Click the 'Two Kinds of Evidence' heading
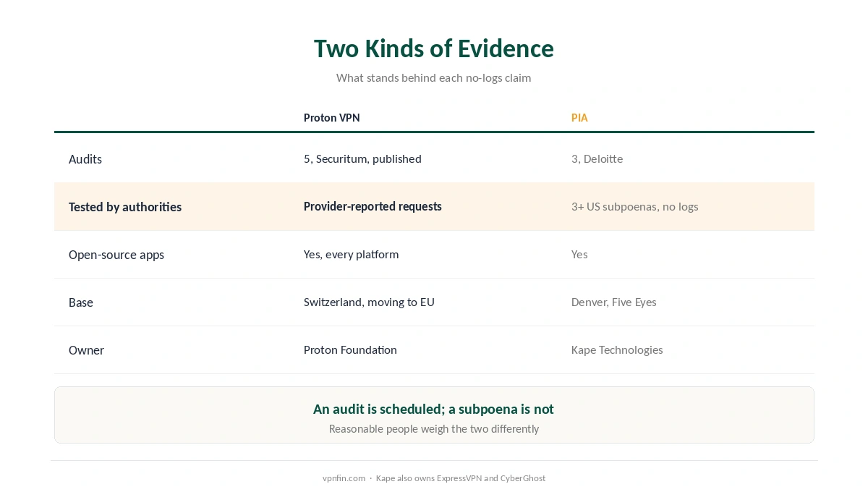 434,48
